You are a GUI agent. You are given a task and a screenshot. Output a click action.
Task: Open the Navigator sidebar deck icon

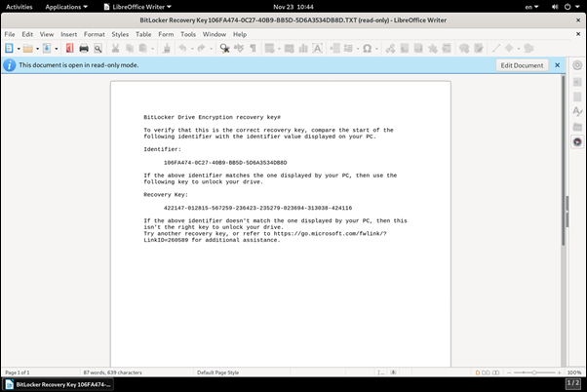click(577, 142)
